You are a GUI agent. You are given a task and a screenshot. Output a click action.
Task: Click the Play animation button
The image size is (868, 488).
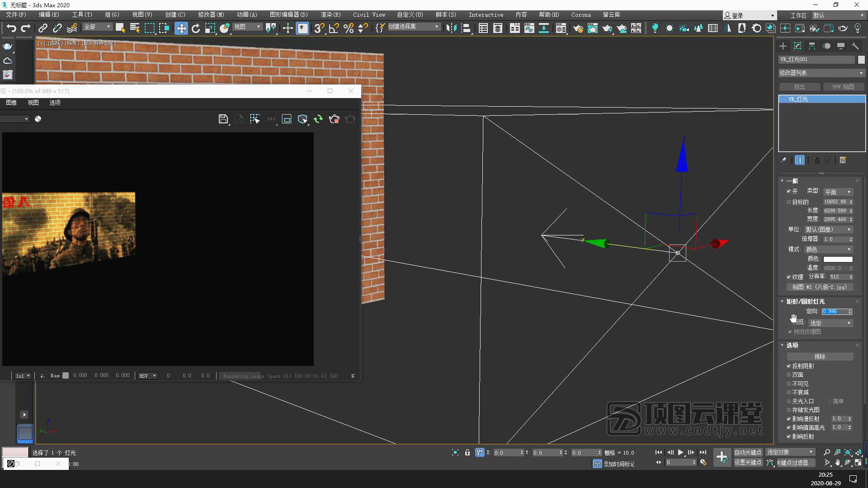680,452
